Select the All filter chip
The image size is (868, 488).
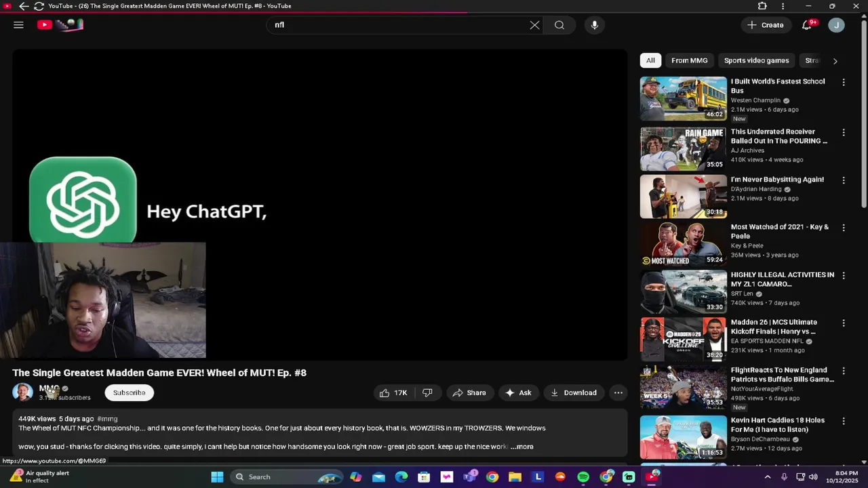[x=650, y=60]
